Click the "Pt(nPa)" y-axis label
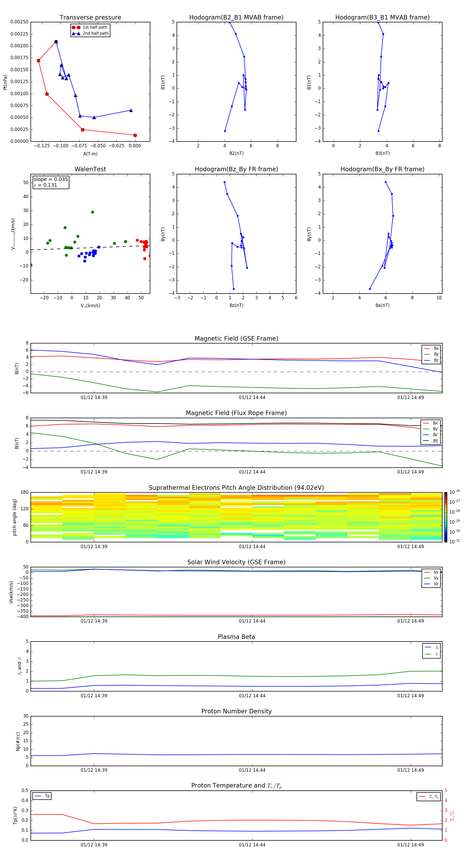 pos(5,82)
